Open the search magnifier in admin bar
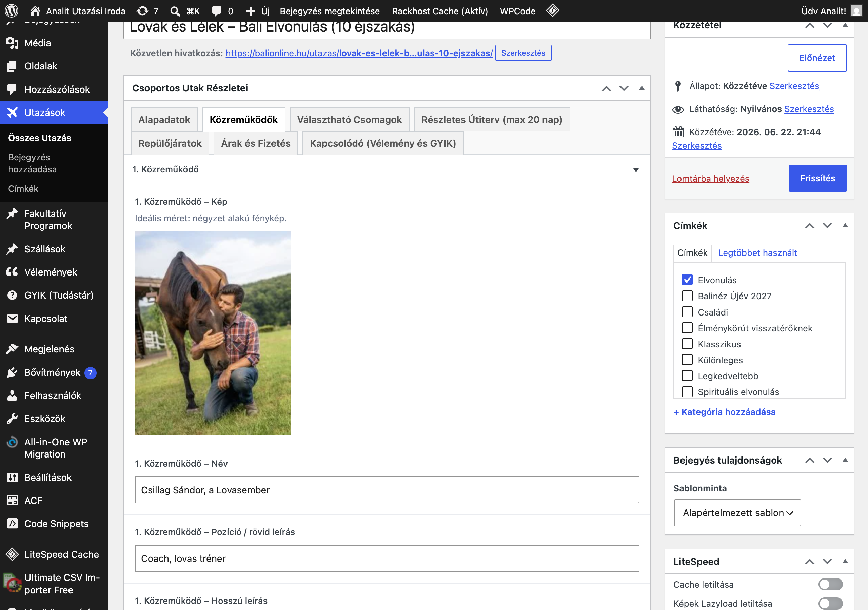 click(x=175, y=11)
